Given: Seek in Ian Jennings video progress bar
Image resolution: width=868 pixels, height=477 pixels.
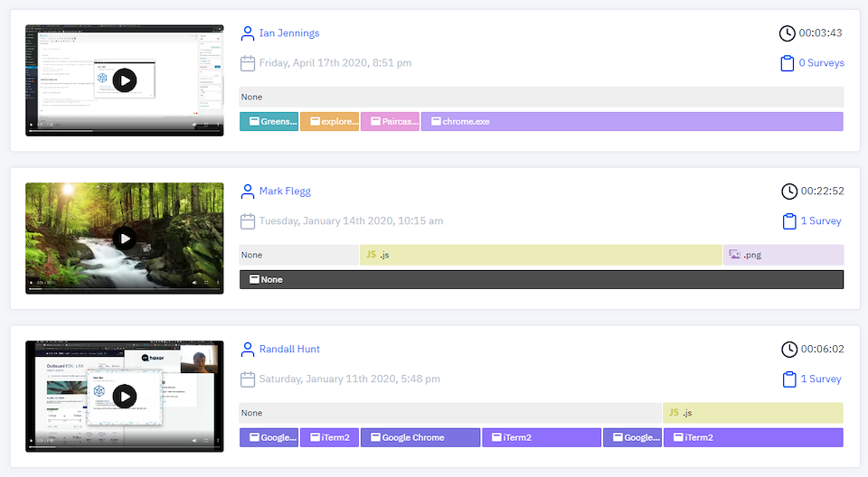Looking at the screenshot, I should [x=125, y=131].
